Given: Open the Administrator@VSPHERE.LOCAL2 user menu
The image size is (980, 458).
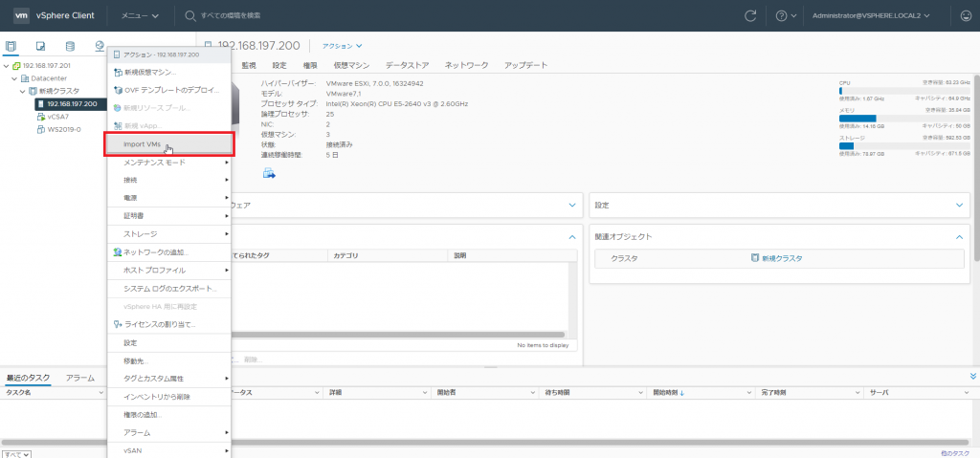Looking at the screenshot, I should tap(871, 15).
